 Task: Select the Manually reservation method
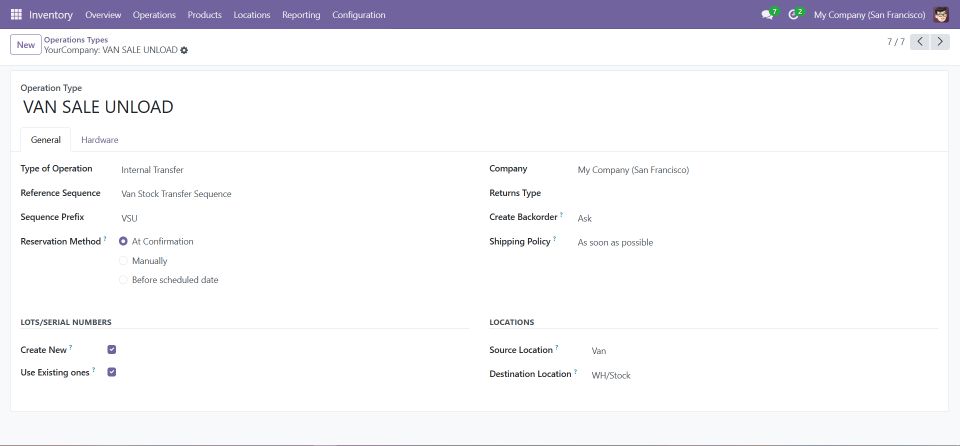coord(124,261)
